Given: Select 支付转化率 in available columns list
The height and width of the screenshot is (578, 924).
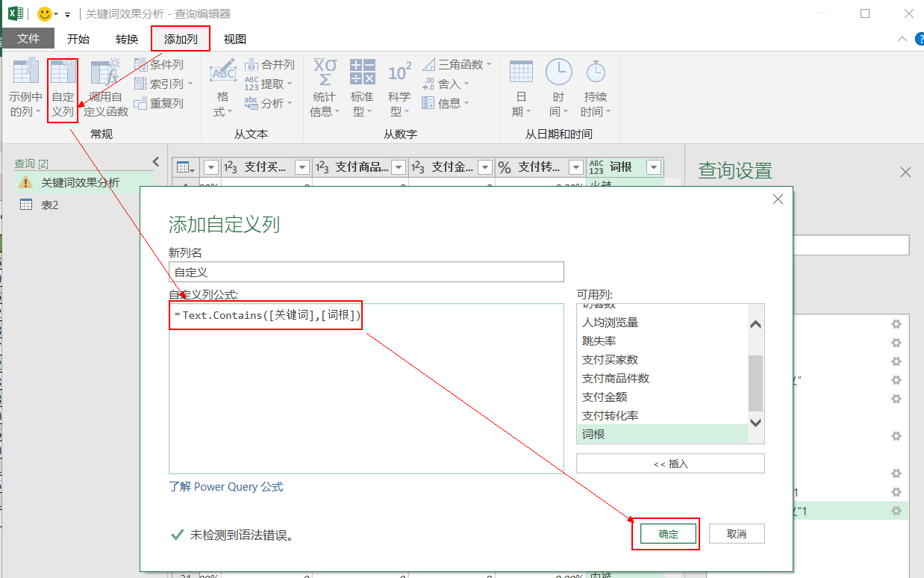Looking at the screenshot, I should coord(662,416).
